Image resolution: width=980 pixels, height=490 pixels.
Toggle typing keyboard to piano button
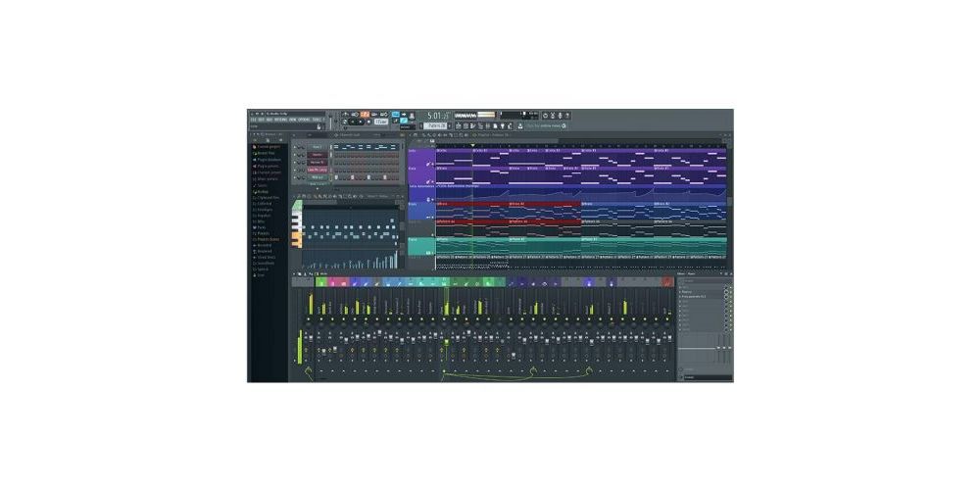pyautogui.click(x=396, y=114)
